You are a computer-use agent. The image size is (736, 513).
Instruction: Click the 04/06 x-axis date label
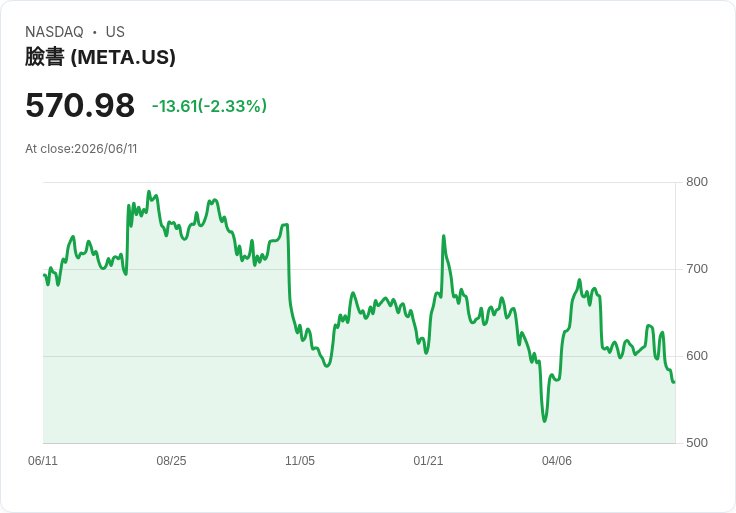(557, 460)
